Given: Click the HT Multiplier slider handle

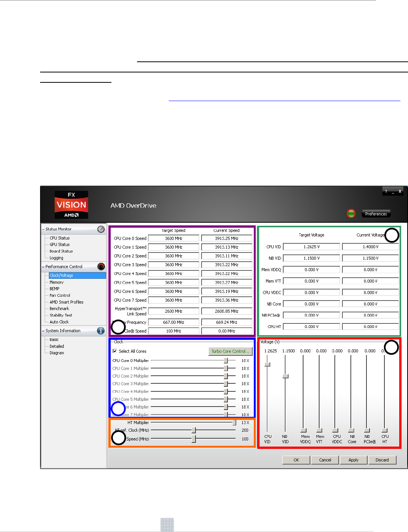Looking at the screenshot, I should tap(234, 423).
